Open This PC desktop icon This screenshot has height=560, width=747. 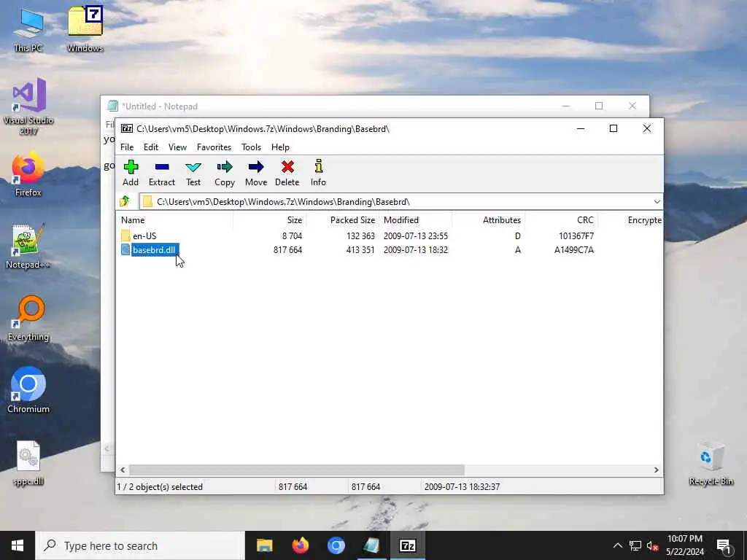[x=28, y=29]
